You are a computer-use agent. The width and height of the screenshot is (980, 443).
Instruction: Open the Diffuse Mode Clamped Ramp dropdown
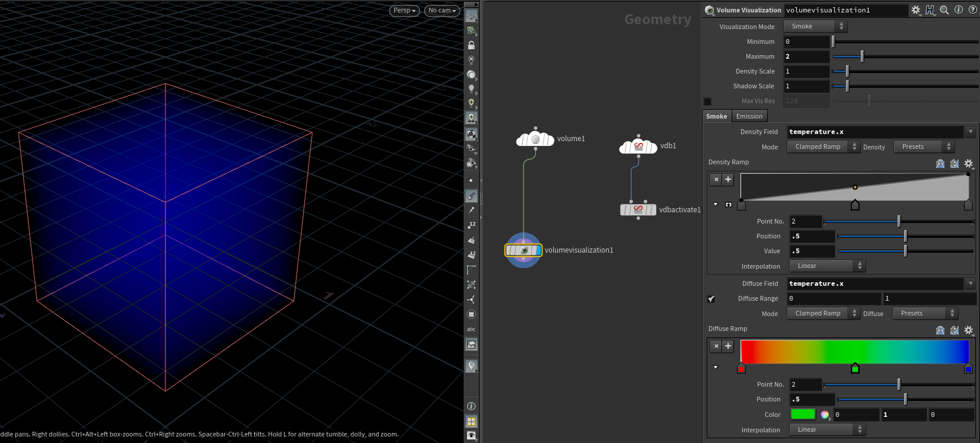point(823,313)
